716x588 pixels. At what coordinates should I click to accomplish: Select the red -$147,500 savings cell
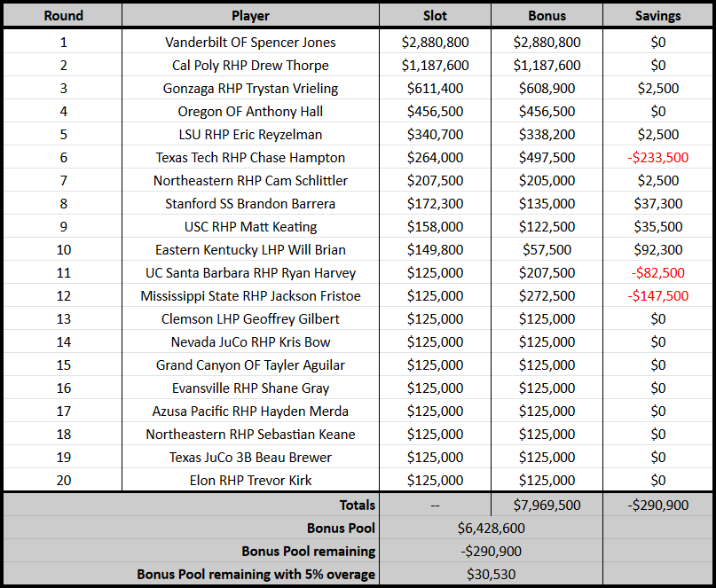(658, 296)
